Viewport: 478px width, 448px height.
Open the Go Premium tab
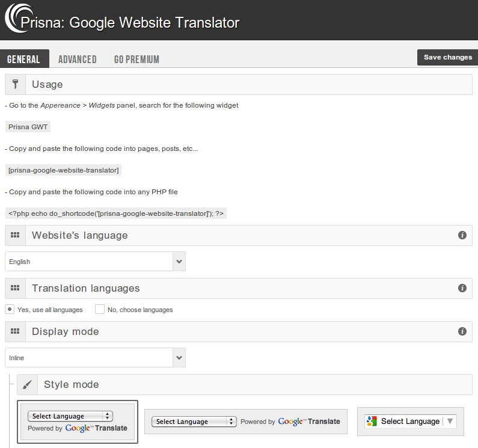pyautogui.click(x=136, y=59)
